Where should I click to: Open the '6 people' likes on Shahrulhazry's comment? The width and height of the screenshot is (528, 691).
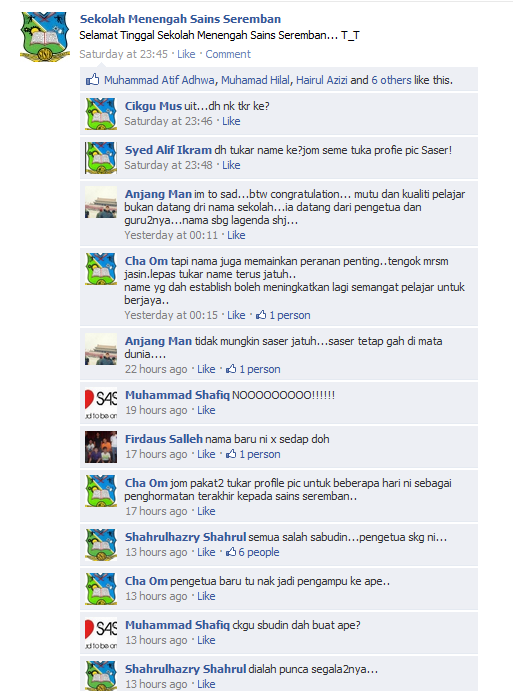(253, 552)
